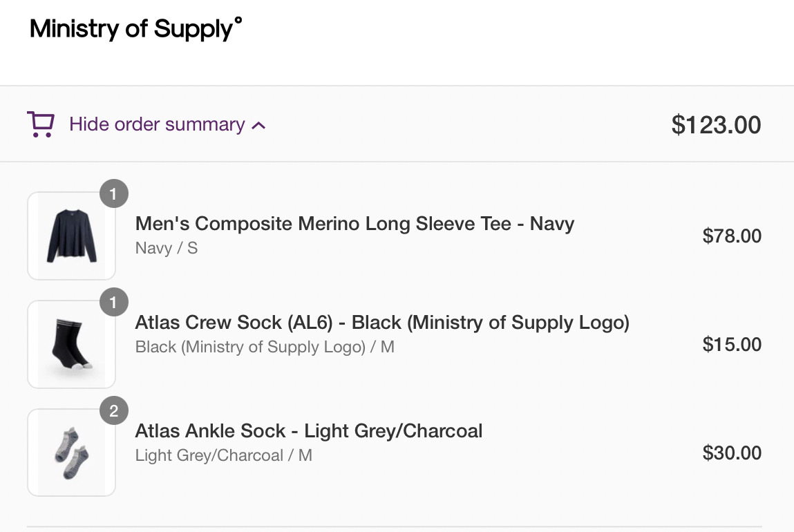Viewport: 794px width, 532px height.
Task: Click the black crew sock thumbnail
Action: (x=71, y=344)
